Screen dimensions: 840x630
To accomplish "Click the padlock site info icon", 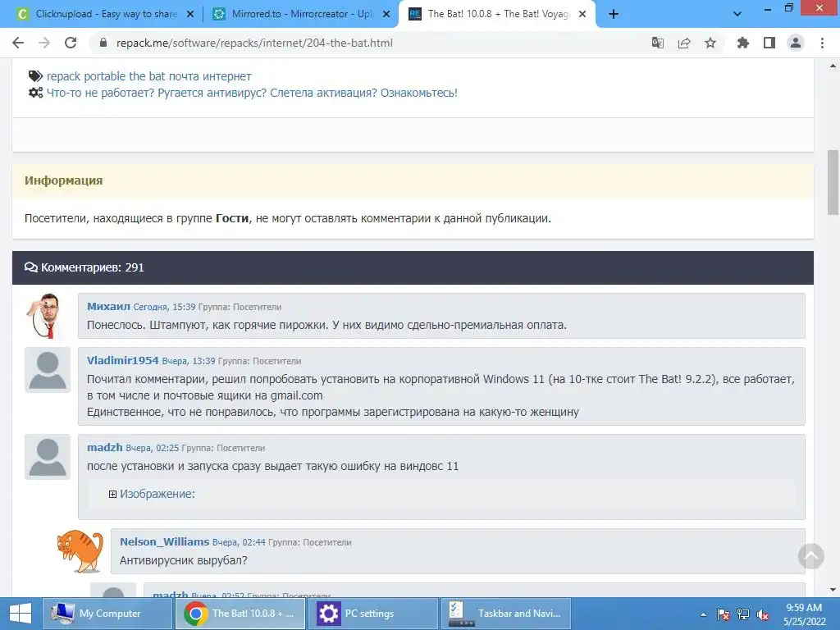I will [103, 43].
